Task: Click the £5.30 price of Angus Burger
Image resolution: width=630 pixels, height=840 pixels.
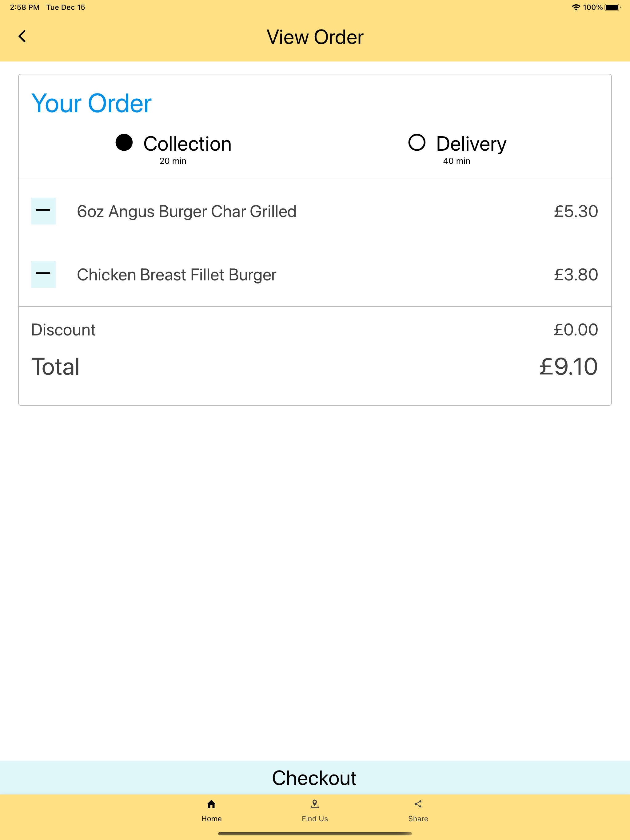Action: tap(576, 212)
